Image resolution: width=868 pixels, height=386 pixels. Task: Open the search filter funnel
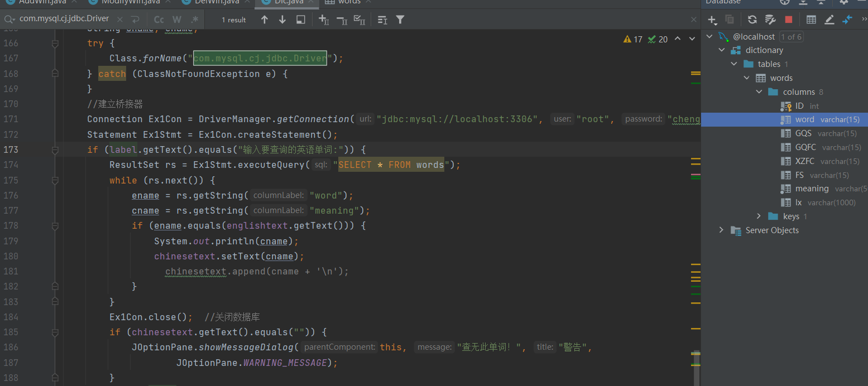(x=400, y=20)
